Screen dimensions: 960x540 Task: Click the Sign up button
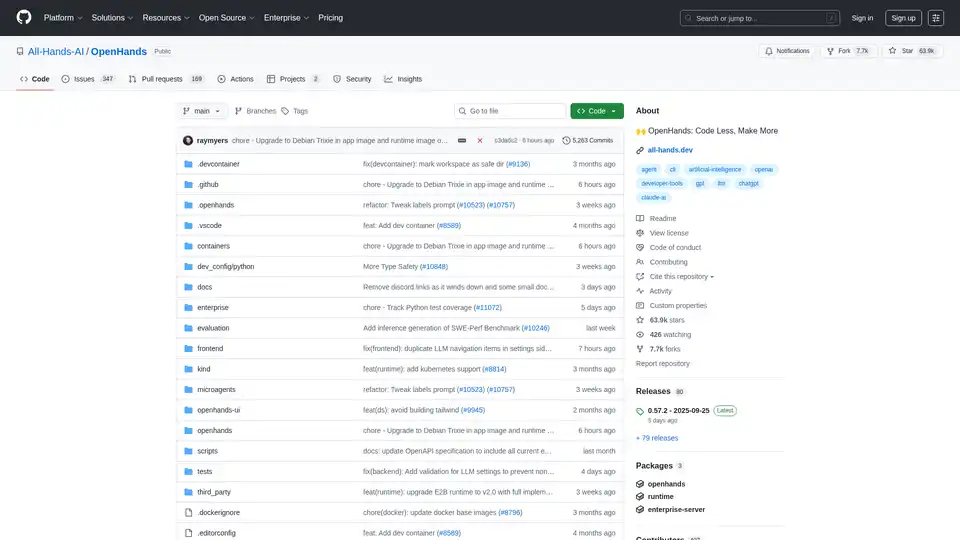pyautogui.click(x=903, y=17)
